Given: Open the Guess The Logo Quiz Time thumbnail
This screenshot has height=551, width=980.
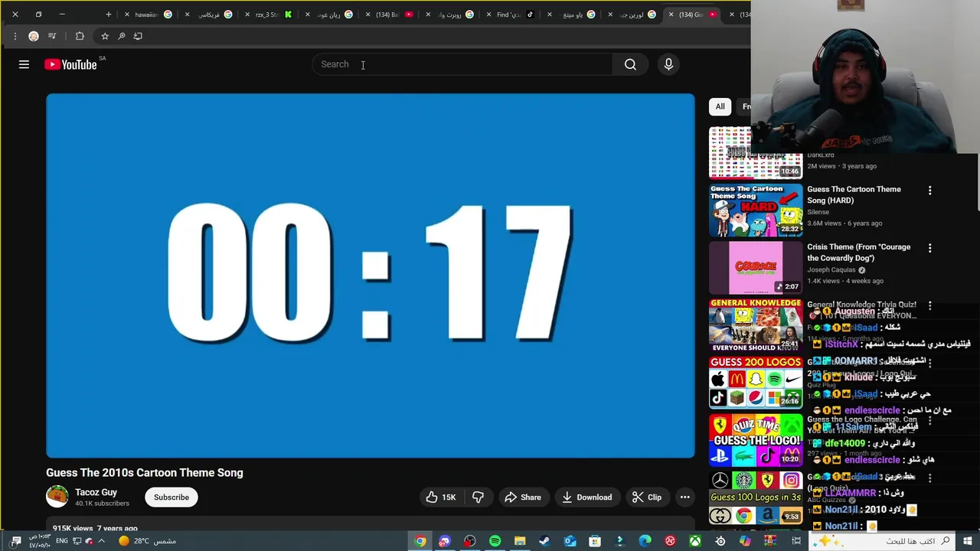Looking at the screenshot, I should tap(756, 440).
